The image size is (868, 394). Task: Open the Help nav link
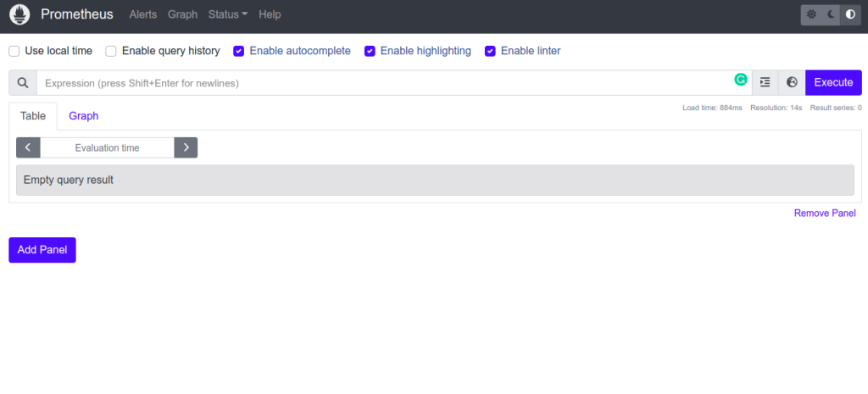(x=270, y=14)
